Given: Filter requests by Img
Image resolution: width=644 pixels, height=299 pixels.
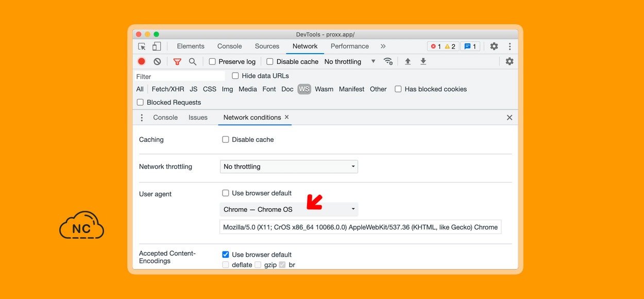Looking at the screenshot, I should 227,89.
